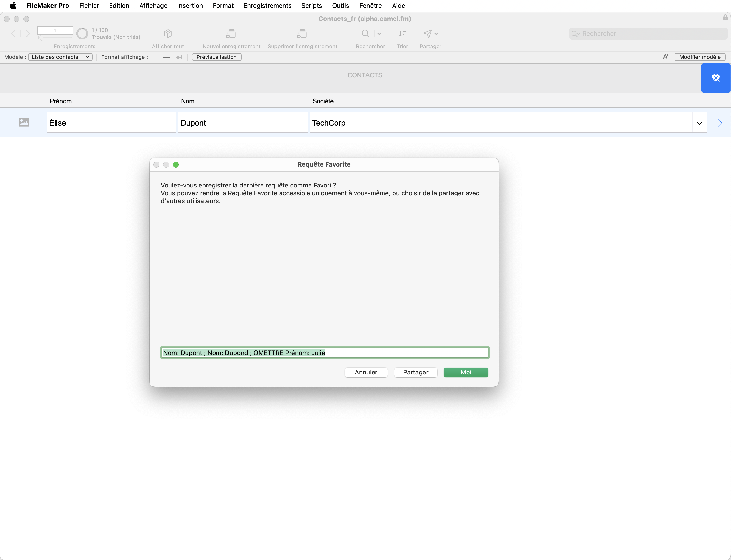Open contact detail arrow for Élise
Viewport: 731px width, 560px height.
(720, 123)
